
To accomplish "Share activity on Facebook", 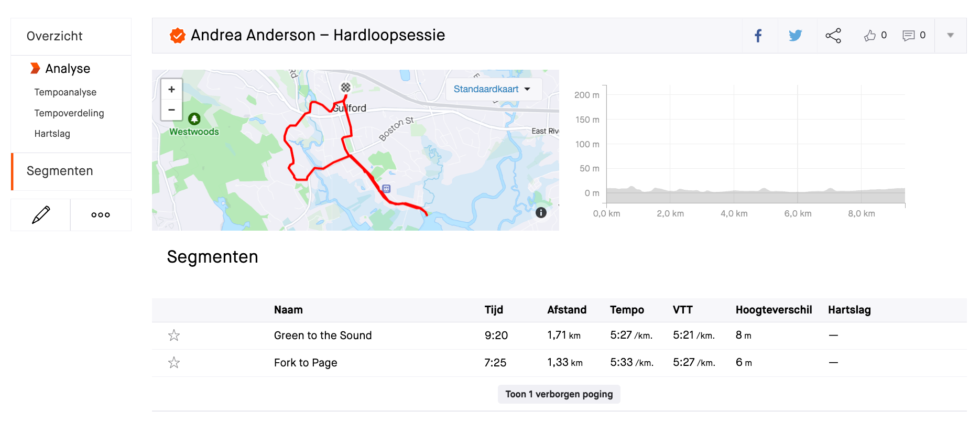I will pos(758,36).
